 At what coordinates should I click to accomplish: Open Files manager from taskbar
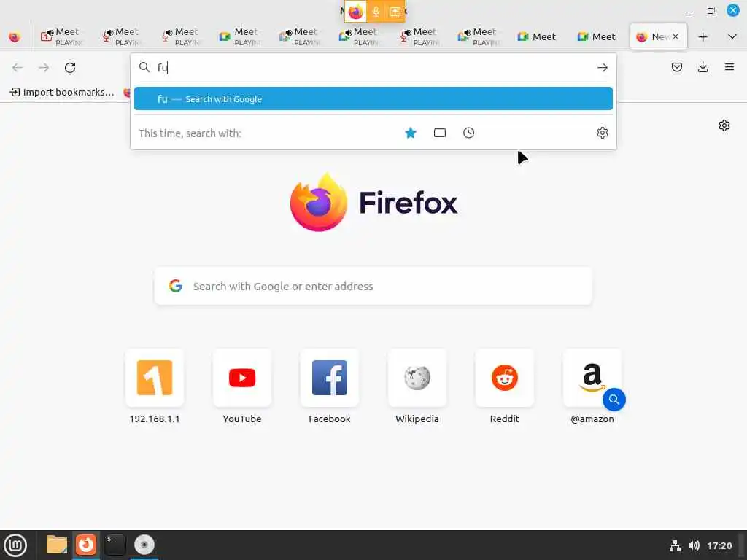[57, 545]
